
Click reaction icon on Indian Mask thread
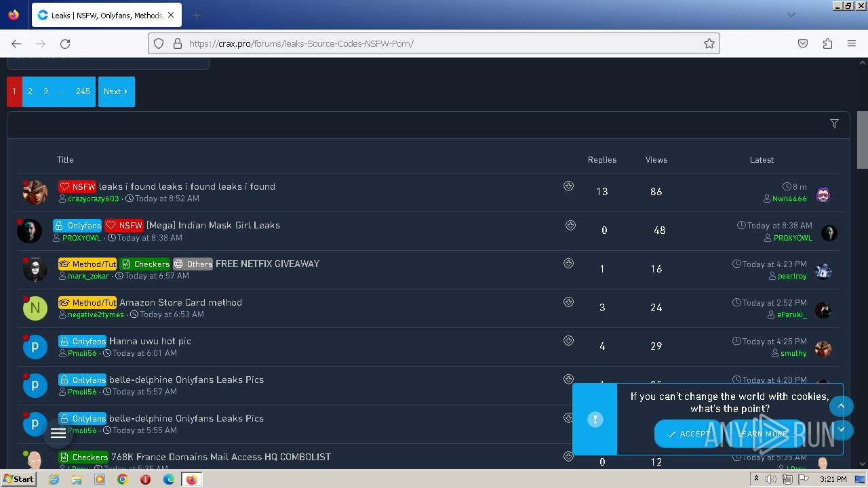coord(570,225)
